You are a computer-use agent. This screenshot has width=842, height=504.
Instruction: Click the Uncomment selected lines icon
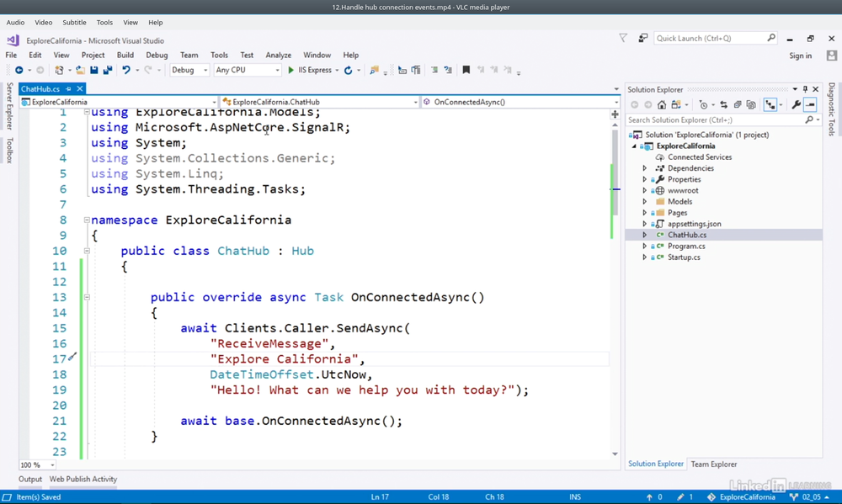pyautogui.click(x=447, y=70)
